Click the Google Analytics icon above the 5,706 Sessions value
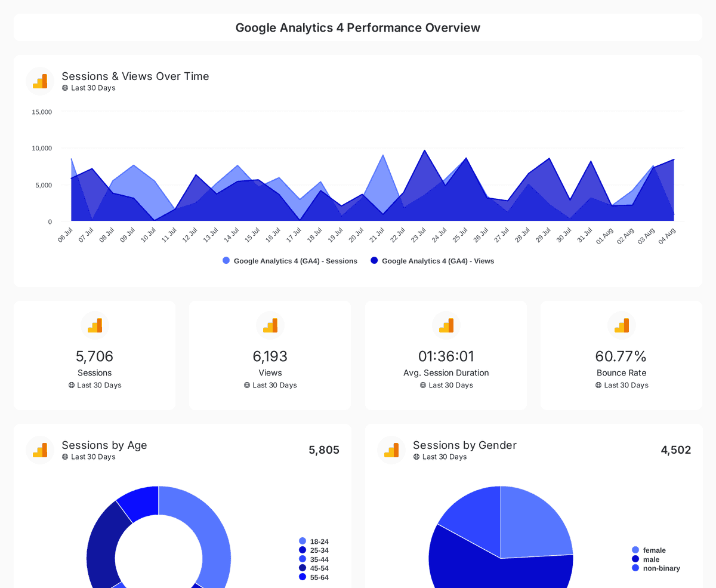The height and width of the screenshot is (588, 716). pyautogui.click(x=95, y=325)
